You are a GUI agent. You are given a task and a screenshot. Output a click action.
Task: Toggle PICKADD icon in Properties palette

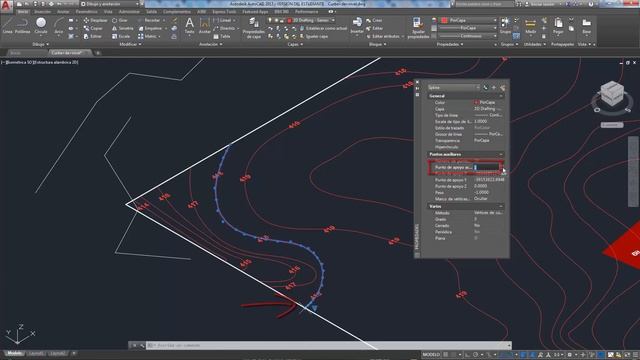click(485, 87)
